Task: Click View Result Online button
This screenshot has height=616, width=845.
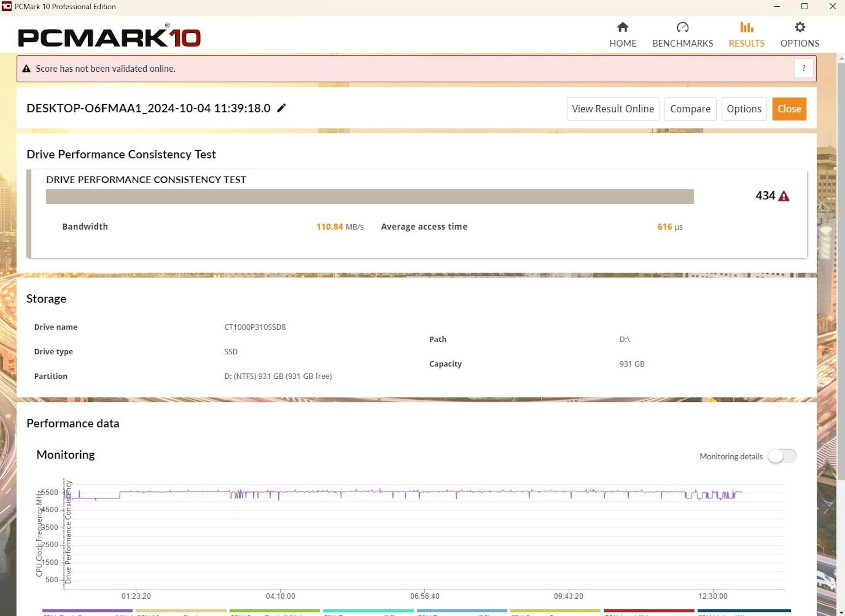Action: coord(613,109)
